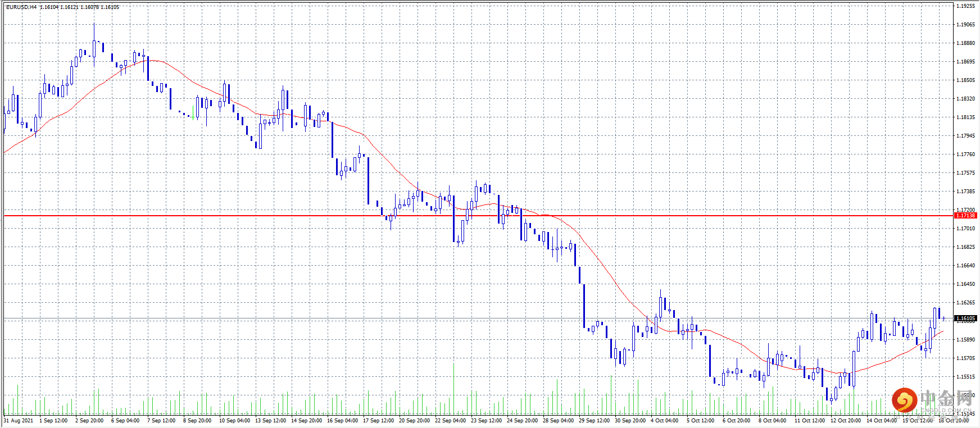
Task: Click the 11 Oct 12:00 time label
Action: (810, 421)
